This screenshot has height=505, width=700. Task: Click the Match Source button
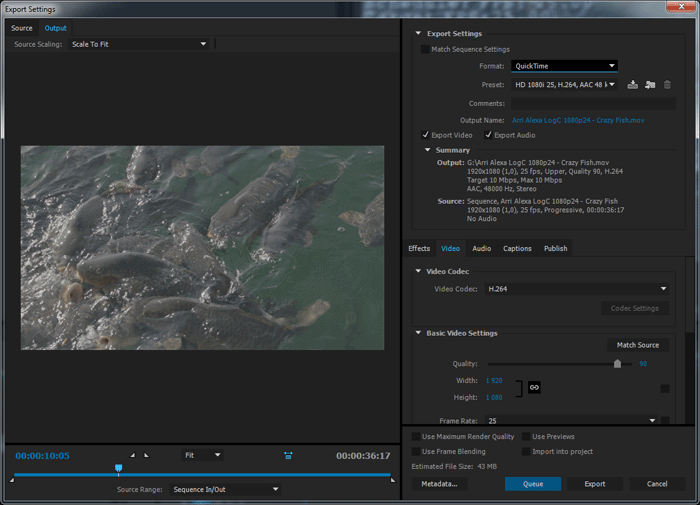coord(638,345)
